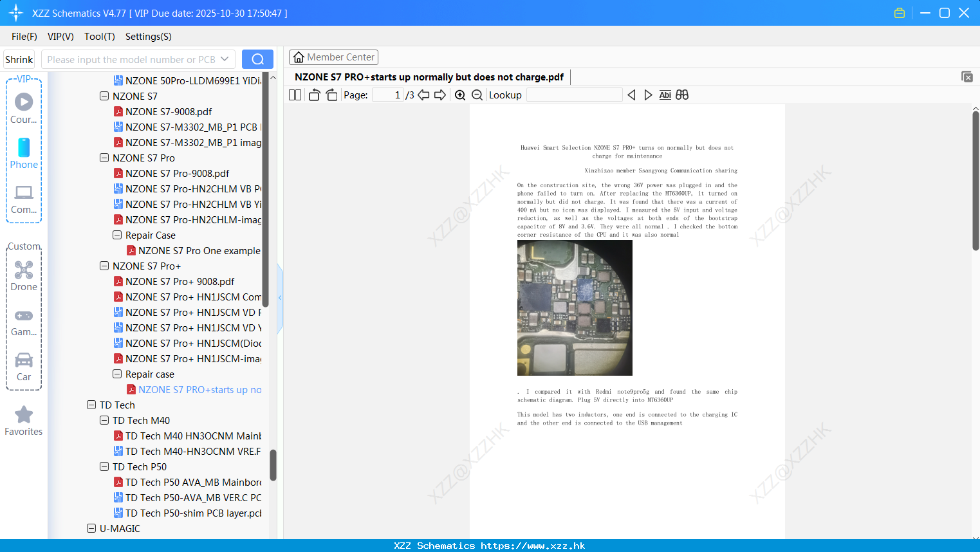The width and height of the screenshot is (980, 552).
Task: Click the tree panel vertical scrollbar thumb
Action: point(273,465)
